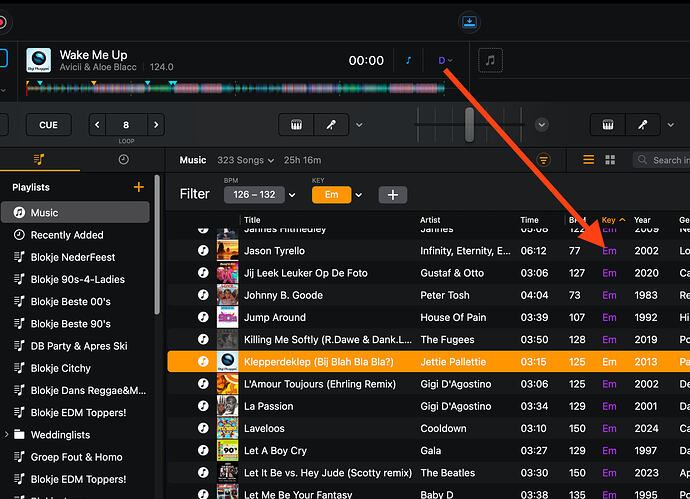Screen dimensions: 690x499
Task: Open the left deck sampler pads icon
Action: 297,125
